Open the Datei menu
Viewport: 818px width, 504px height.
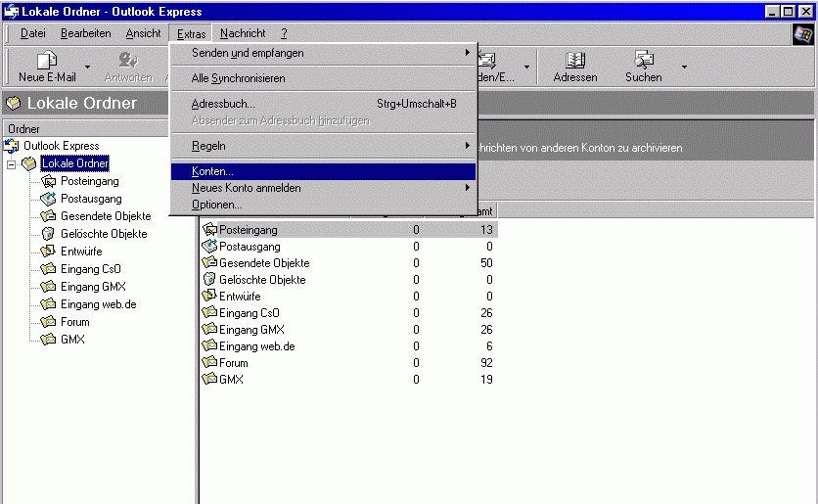tap(33, 33)
